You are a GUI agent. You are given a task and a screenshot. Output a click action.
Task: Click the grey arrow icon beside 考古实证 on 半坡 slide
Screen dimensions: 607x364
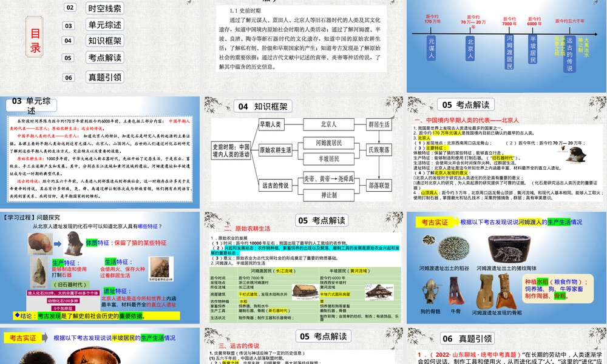click(44, 338)
